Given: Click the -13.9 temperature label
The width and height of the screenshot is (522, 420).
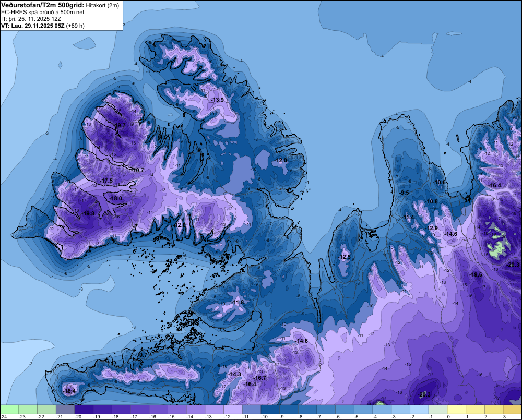Looking at the screenshot, I should [217, 100].
